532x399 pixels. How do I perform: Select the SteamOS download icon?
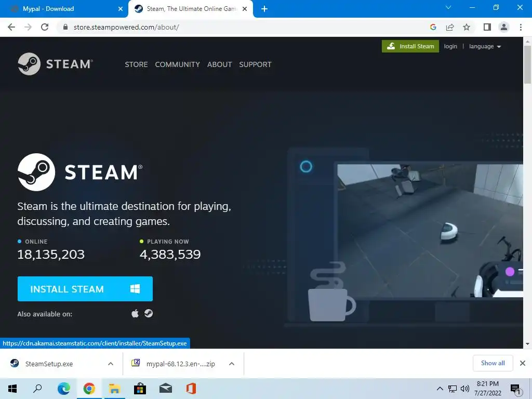point(148,313)
